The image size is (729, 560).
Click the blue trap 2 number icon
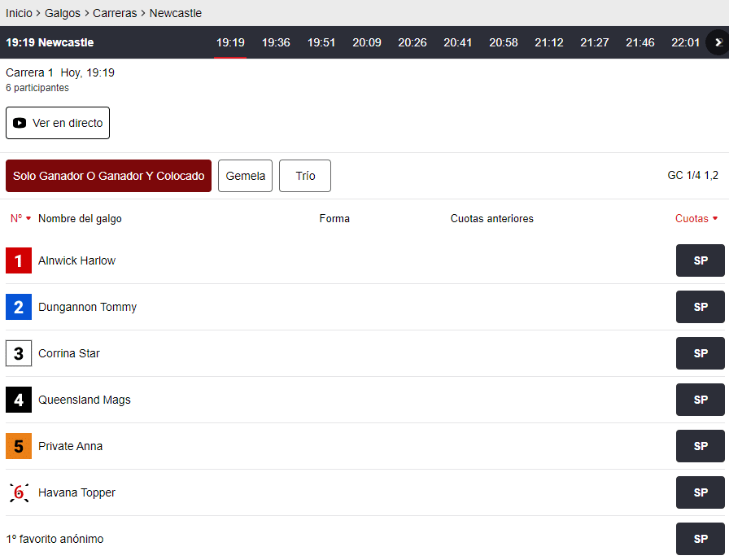point(19,307)
